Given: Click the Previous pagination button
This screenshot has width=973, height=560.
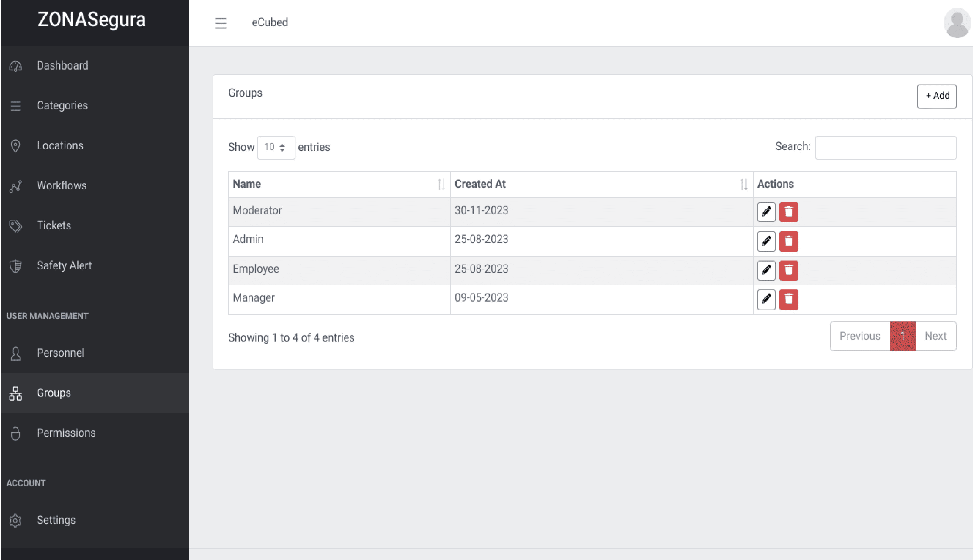Looking at the screenshot, I should coord(860,336).
